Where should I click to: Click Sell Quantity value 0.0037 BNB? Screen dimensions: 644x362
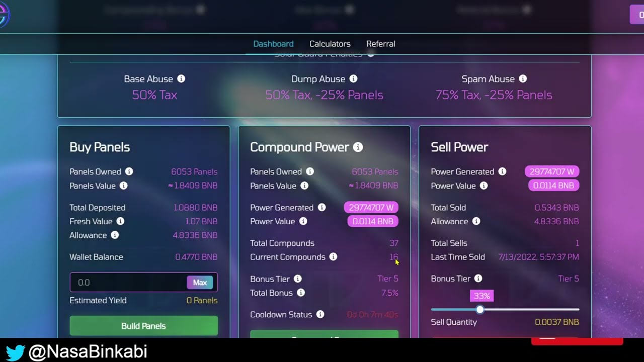pyautogui.click(x=557, y=322)
